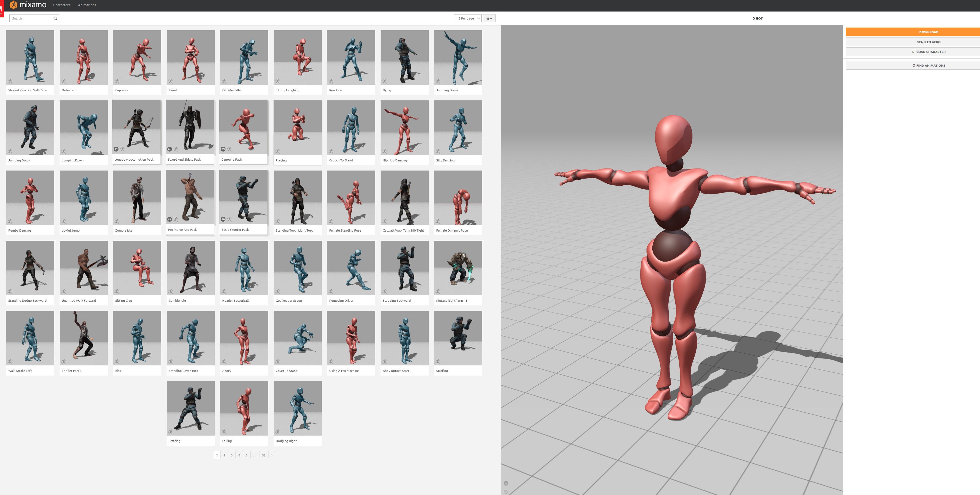Click the running figure icon on Taunt card

171,81
